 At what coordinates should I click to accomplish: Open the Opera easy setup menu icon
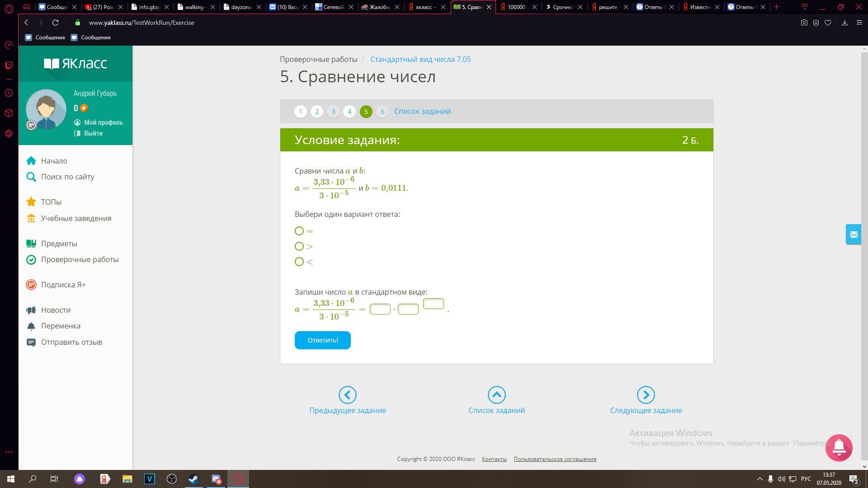859,23
